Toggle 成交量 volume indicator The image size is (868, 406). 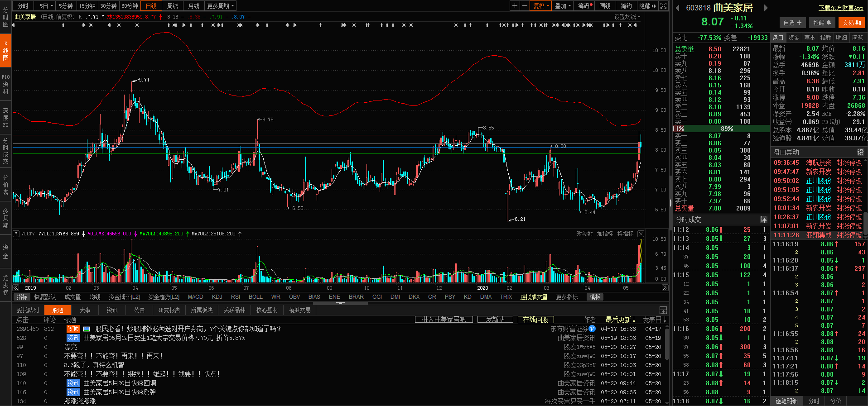pyautogui.click(x=72, y=297)
